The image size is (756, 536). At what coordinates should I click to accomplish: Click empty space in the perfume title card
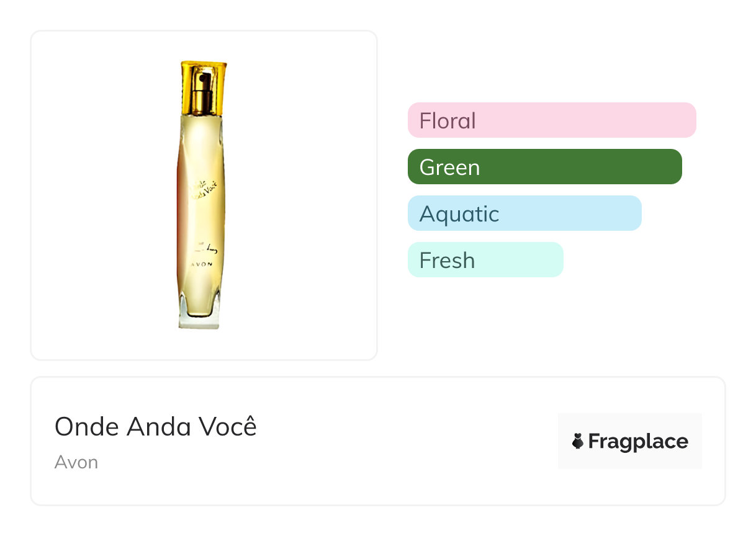click(403, 442)
